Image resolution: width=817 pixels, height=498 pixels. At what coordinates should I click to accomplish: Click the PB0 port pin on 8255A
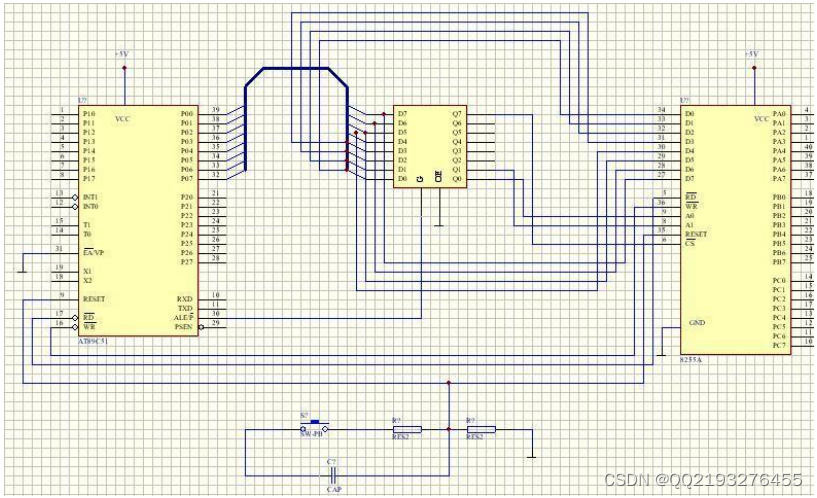(x=779, y=197)
